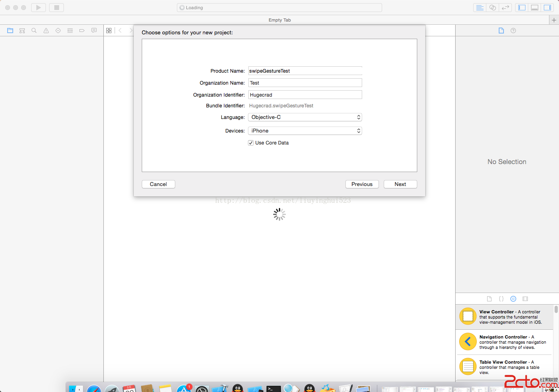This screenshot has height=392, width=559.
Task: Show the File Template library
Action: (490, 299)
